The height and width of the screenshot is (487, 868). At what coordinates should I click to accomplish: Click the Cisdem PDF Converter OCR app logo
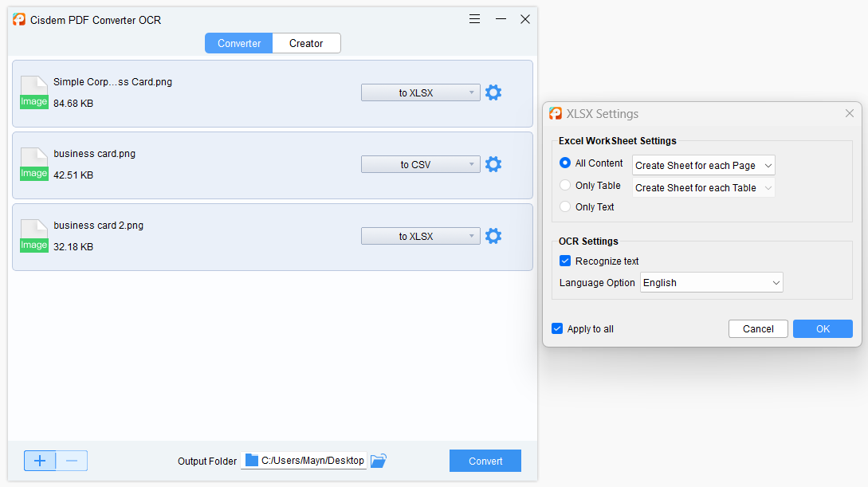[19, 20]
